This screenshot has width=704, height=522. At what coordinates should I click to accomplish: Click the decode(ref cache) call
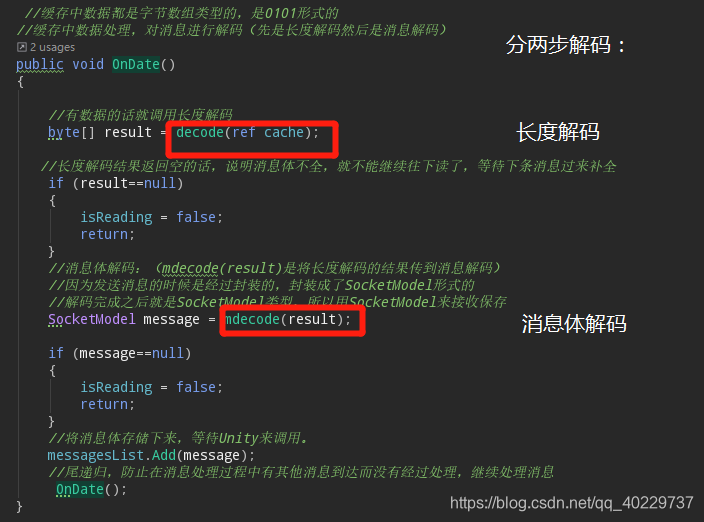247,132
